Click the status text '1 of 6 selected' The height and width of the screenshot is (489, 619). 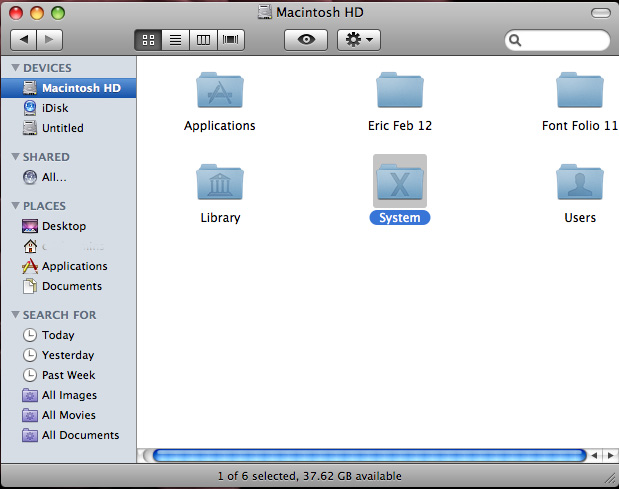(x=257, y=476)
